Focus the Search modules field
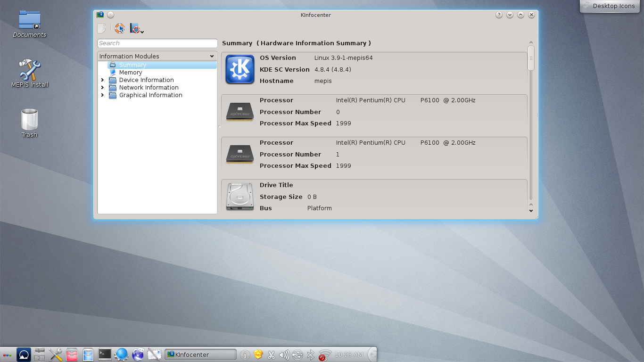This screenshot has width=644, height=362. coord(157,43)
